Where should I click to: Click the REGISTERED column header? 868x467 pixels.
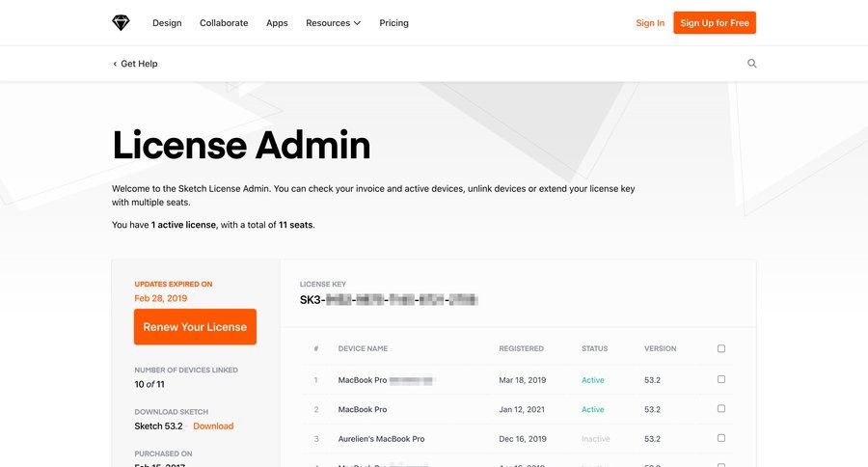point(521,348)
